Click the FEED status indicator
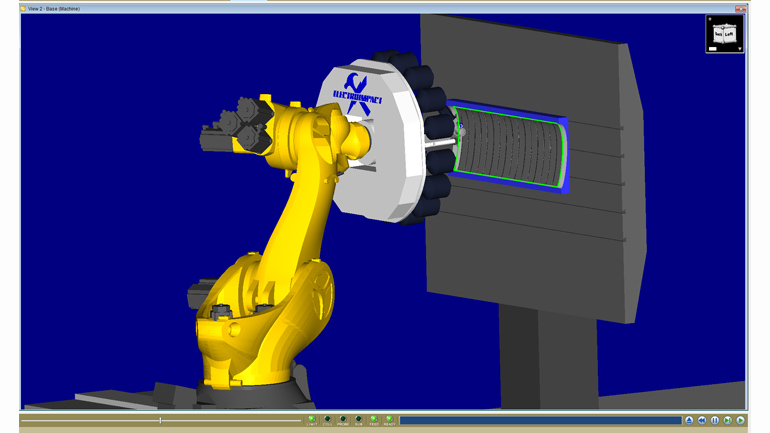Image resolution: width=770 pixels, height=433 pixels. pyautogui.click(x=374, y=420)
